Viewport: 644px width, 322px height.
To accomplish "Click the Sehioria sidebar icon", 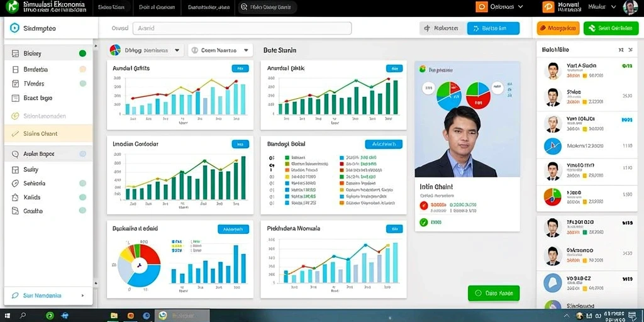I will [16, 184].
